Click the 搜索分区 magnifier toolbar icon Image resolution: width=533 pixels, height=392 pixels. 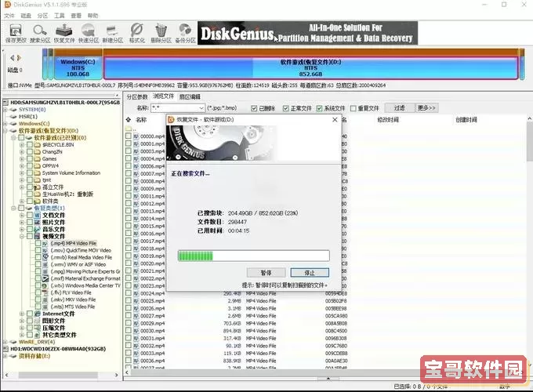click(40, 33)
